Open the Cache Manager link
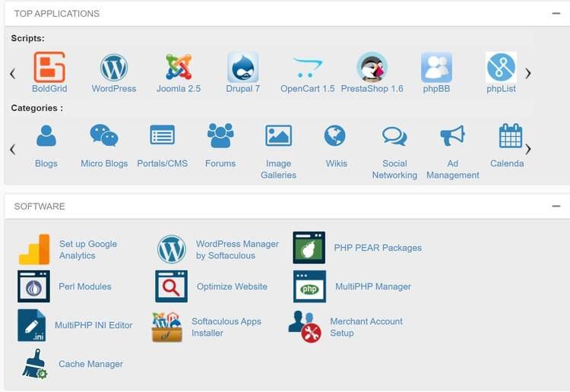570x392 pixels. 90,364
